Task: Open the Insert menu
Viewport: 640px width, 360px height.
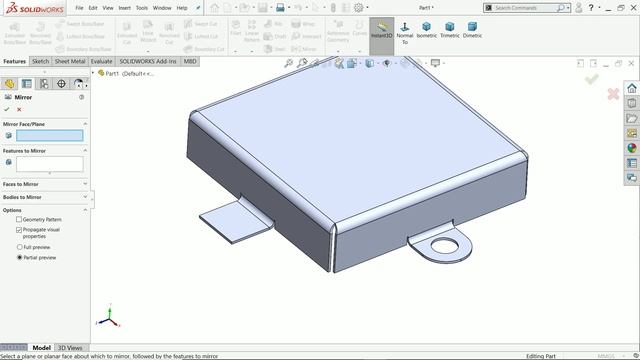Action: pyautogui.click(x=124, y=8)
